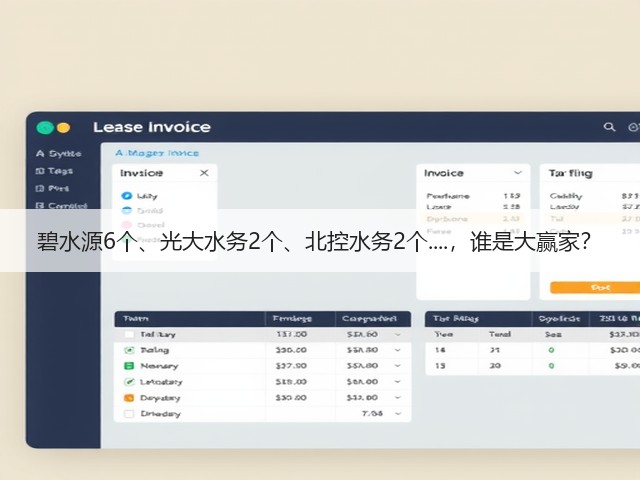This screenshot has height=480, width=640.
Task: Open the fourth sidebar item below Tags
Action: click(61, 205)
